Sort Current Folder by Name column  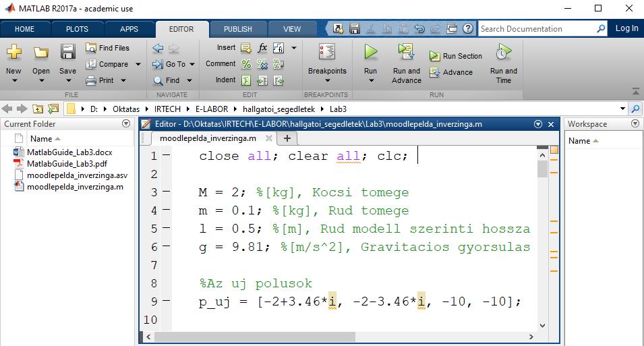45,139
